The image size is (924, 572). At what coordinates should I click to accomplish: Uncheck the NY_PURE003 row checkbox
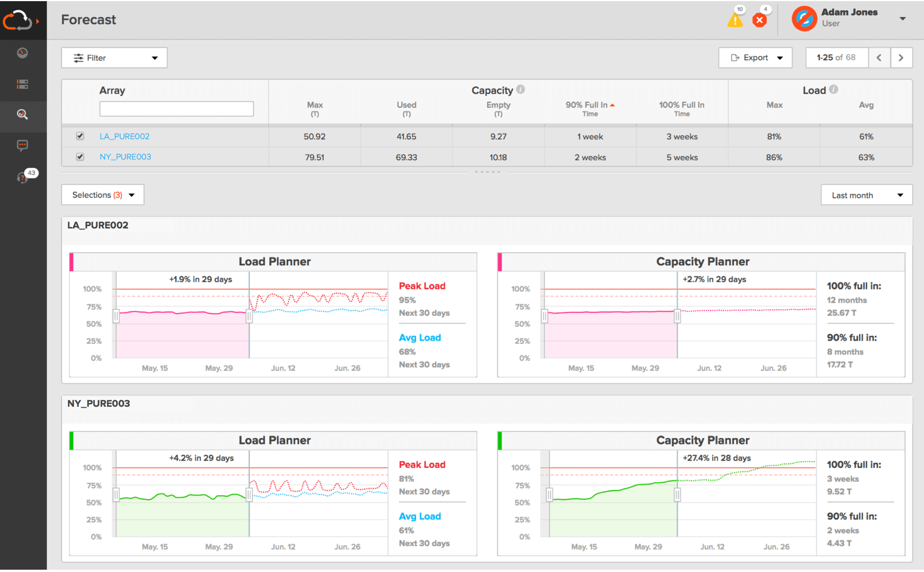[80, 157]
